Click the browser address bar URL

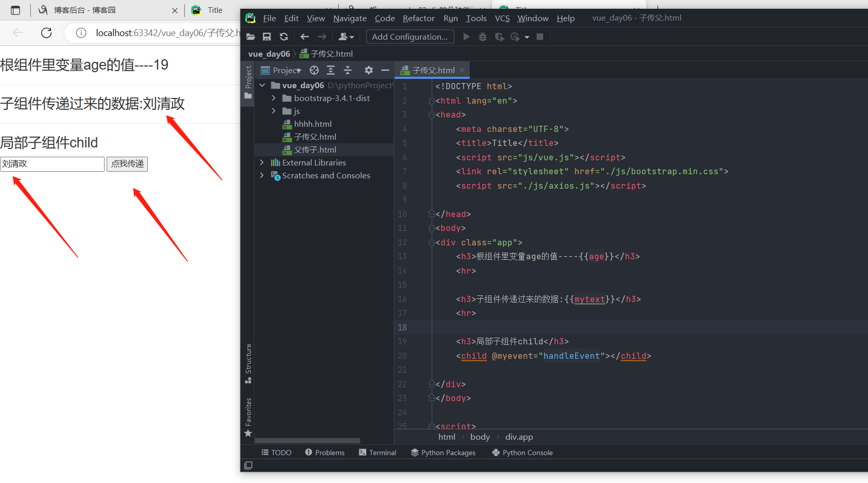167,33
